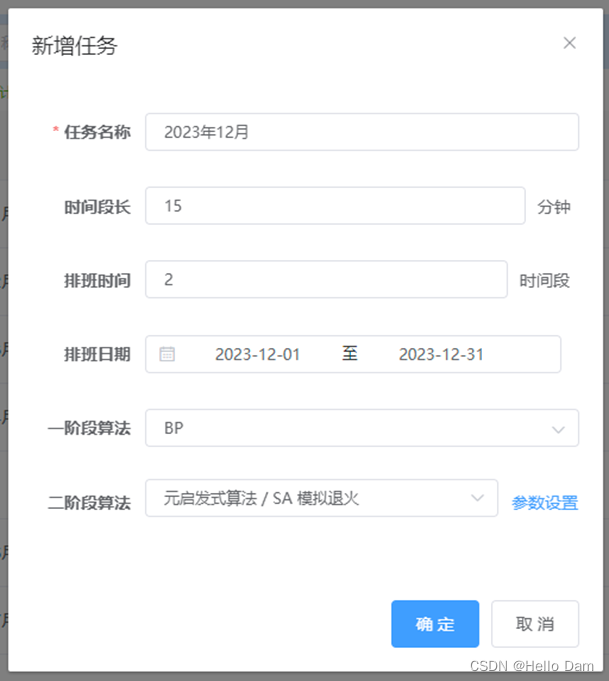Open the 参数设置 link

545,503
